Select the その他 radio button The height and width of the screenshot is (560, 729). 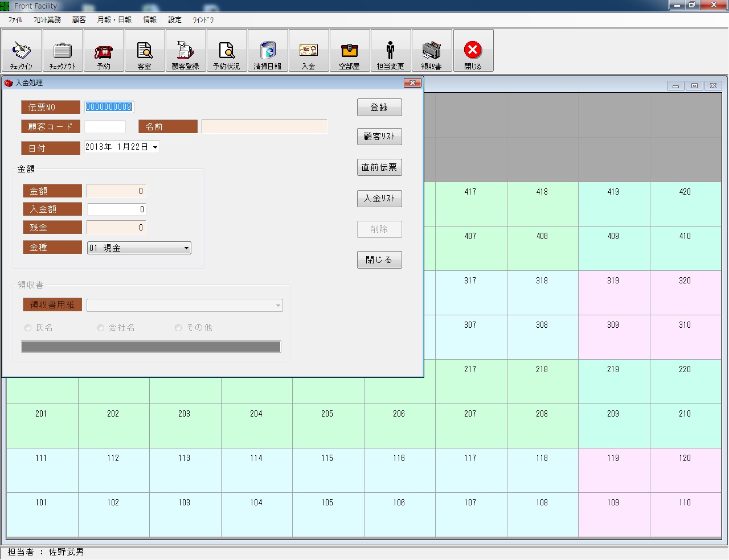coord(178,328)
